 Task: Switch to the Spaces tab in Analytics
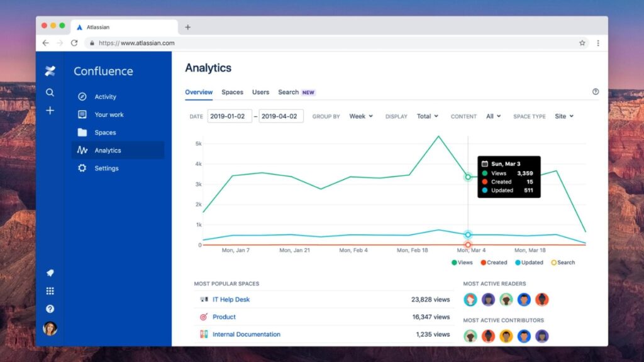pos(233,92)
